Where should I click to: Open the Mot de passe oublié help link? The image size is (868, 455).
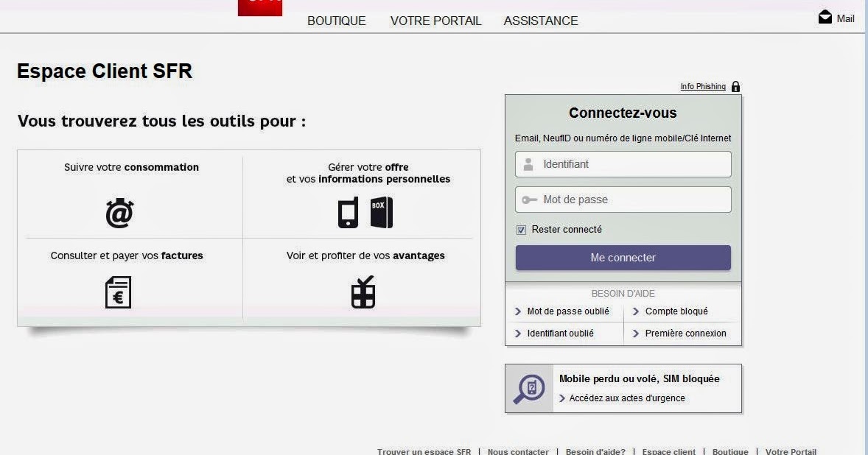[568, 311]
